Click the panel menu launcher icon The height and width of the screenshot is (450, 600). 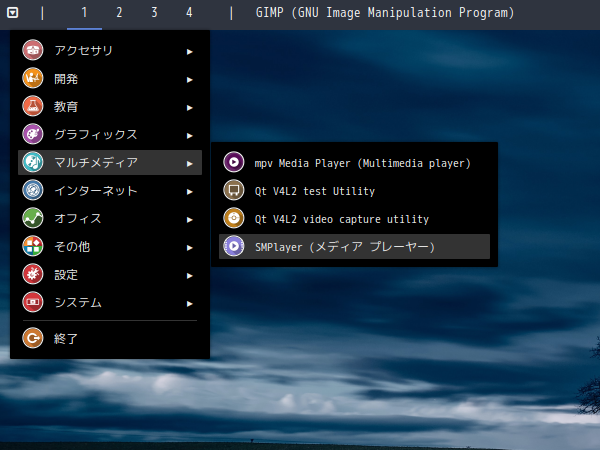13,13
